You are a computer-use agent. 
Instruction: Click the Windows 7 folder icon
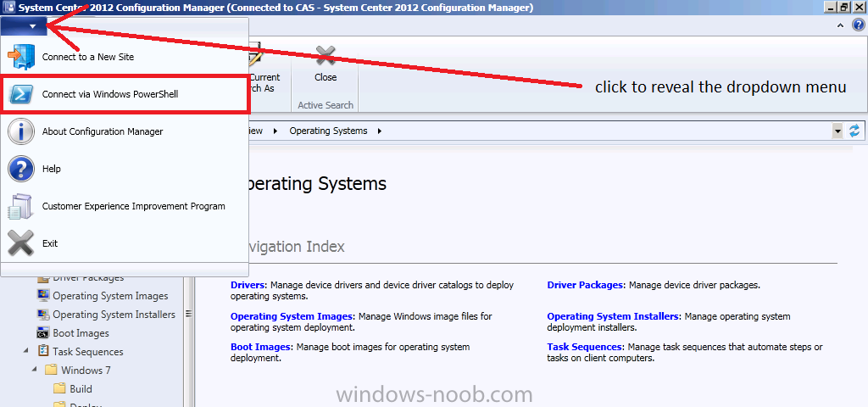51,370
